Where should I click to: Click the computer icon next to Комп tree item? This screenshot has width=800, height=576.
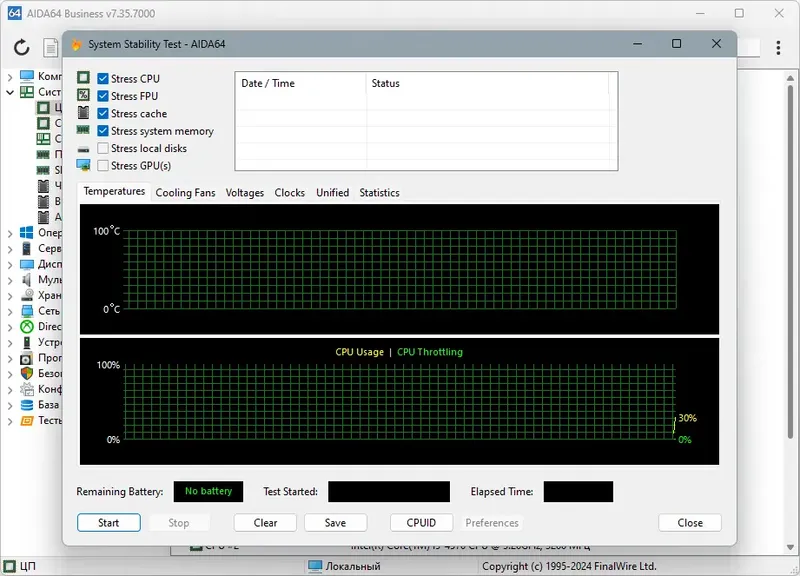(x=27, y=76)
